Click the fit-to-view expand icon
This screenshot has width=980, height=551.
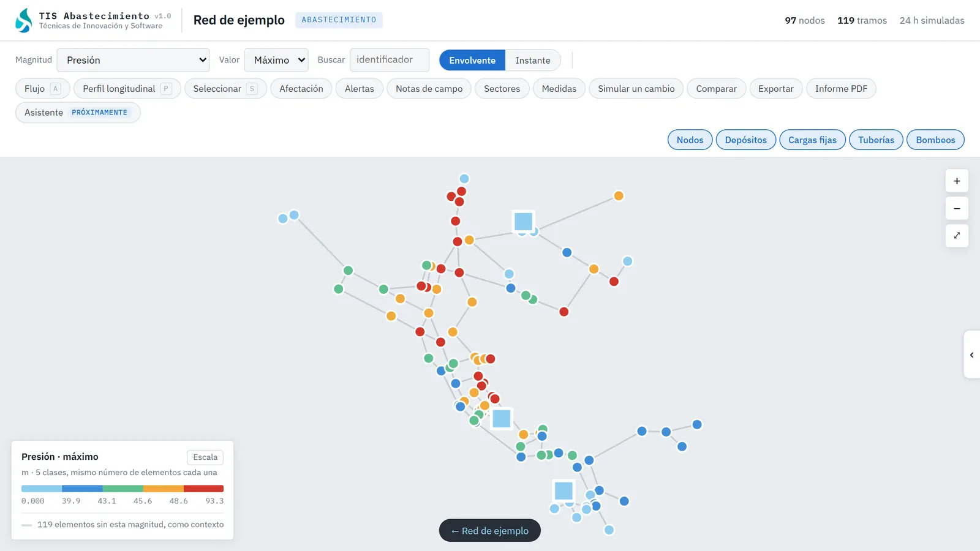point(957,236)
